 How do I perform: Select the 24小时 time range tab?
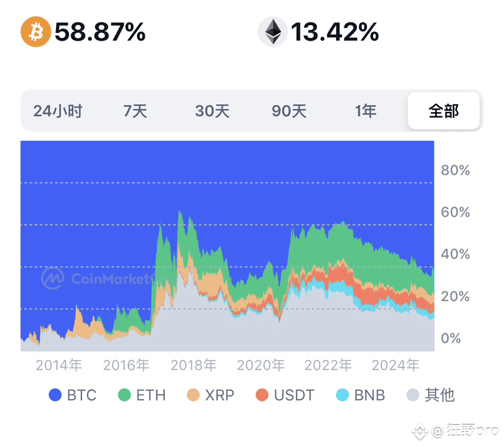(58, 111)
